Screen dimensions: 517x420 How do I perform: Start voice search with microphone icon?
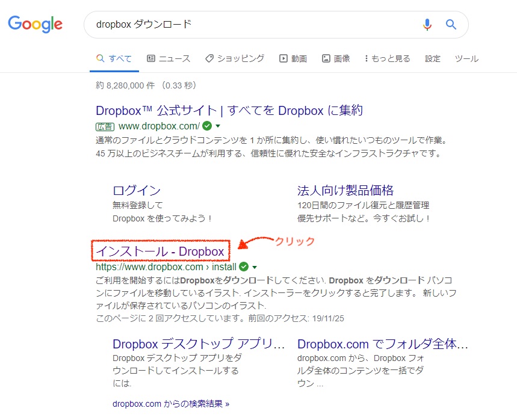coord(427,25)
